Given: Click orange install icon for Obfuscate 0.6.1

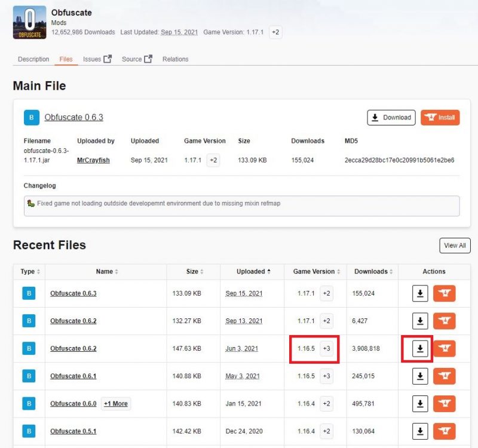Looking at the screenshot, I should click(443, 376).
